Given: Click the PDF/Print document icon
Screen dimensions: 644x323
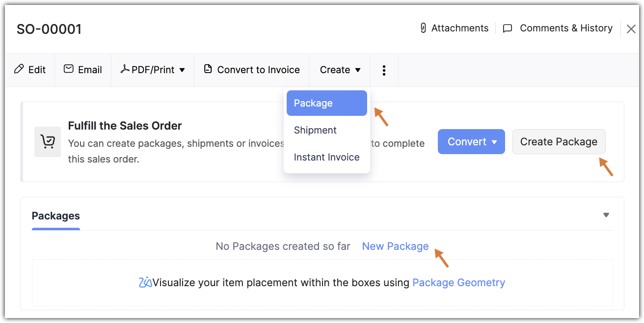Looking at the screenshot, I should (x=125, y=69).
